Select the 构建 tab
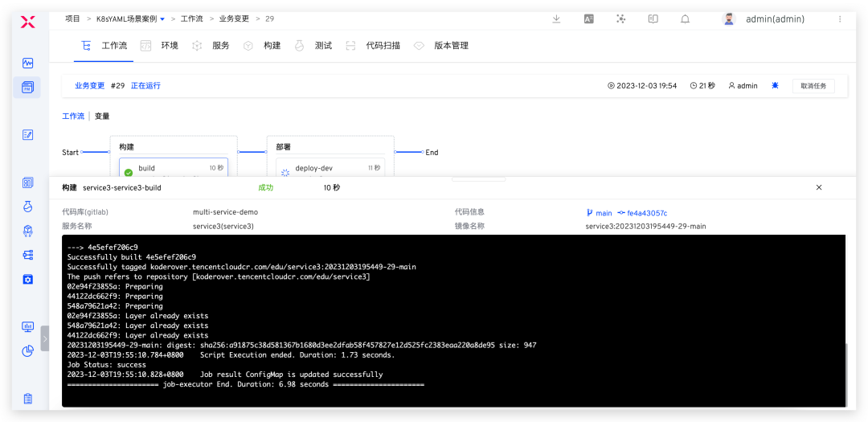 click(x=262, y=45)
